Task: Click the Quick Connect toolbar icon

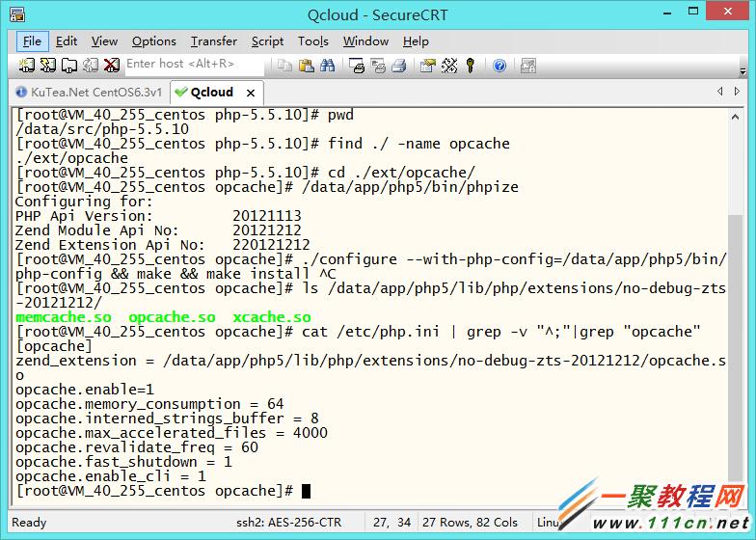Action: (48, 66)
